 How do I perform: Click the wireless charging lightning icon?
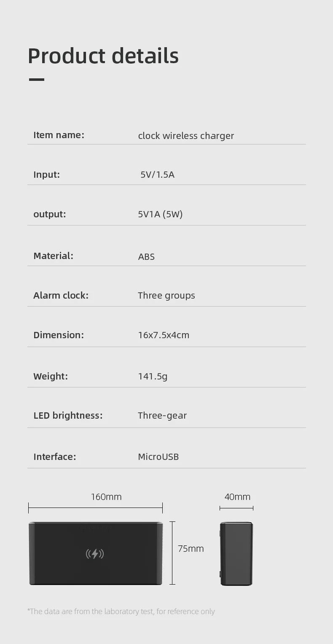click(x=95, y=553)
